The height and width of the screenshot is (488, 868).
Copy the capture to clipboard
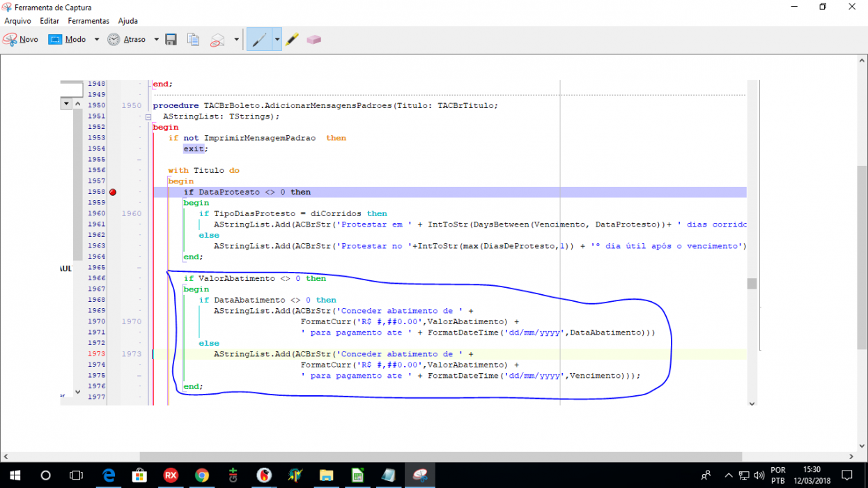pyautogui.click(x=194, y=40)
